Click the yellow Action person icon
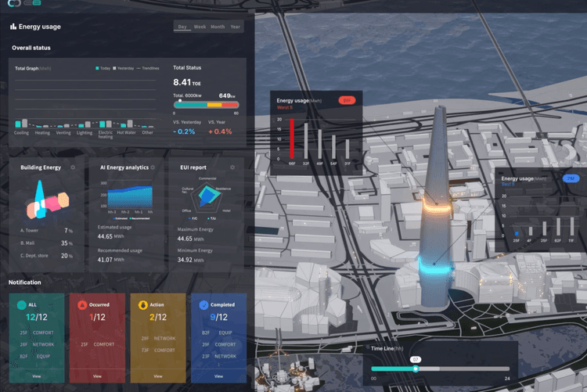Image resolution: width=587 pixels, height=392 pixels. (x=143, y=305)
